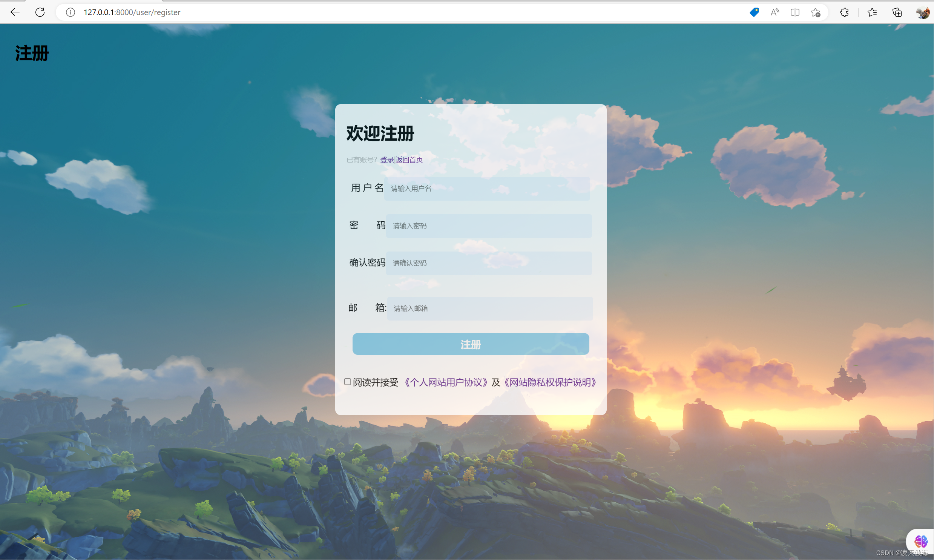Activate the Read aloud icon
The width and height of the screenshot is (934, 560).
774,12
